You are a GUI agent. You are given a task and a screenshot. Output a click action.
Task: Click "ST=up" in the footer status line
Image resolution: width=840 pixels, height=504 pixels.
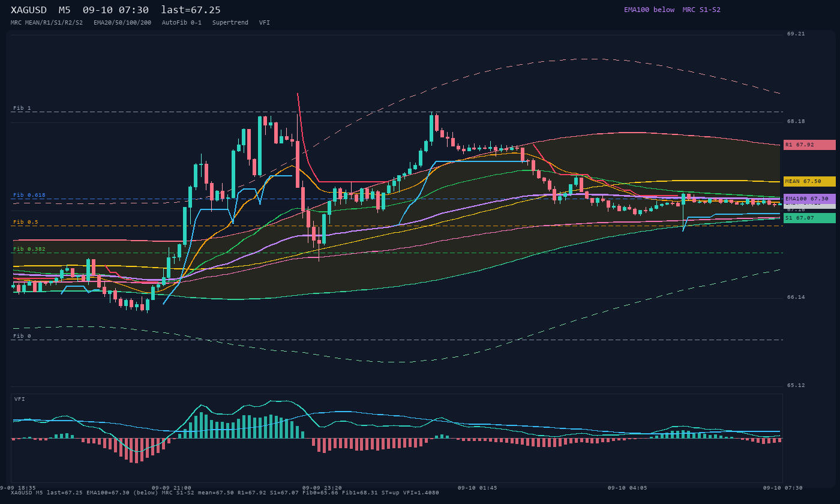[x=391, y=493]
